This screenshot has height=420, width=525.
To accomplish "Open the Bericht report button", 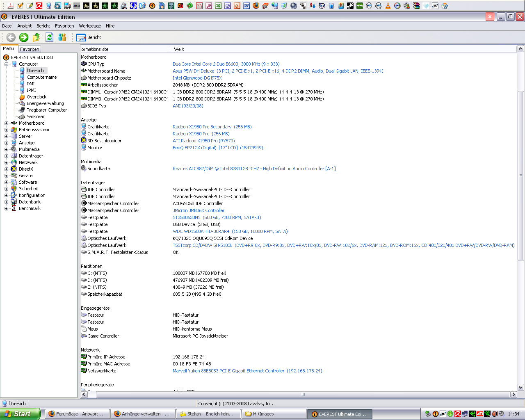I will 89,37.
